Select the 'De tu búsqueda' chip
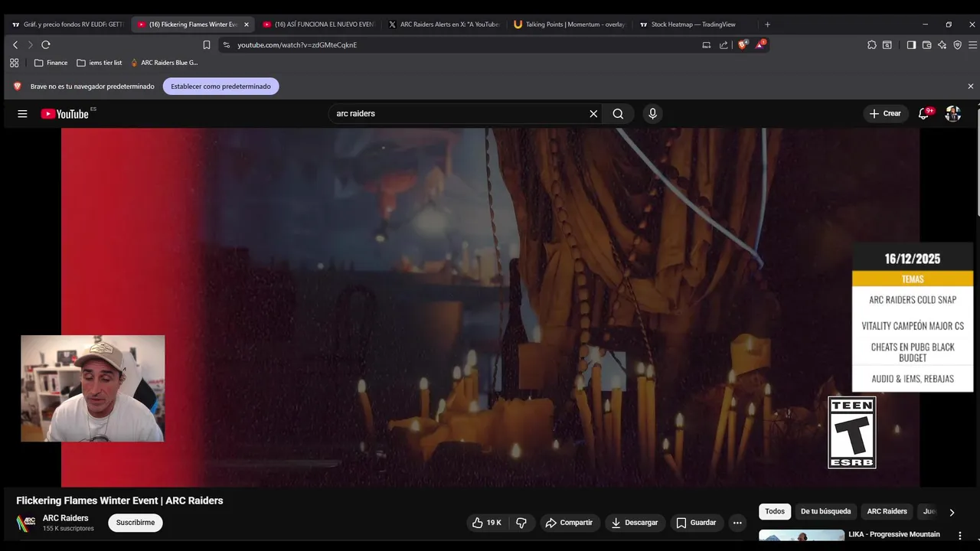 tap(825, 511)
